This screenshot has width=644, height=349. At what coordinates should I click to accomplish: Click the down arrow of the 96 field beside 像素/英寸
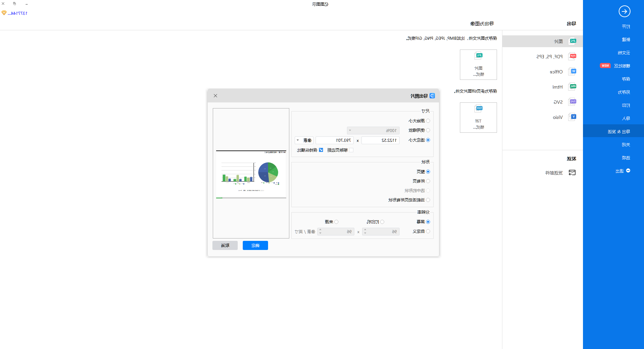[320, 233]
